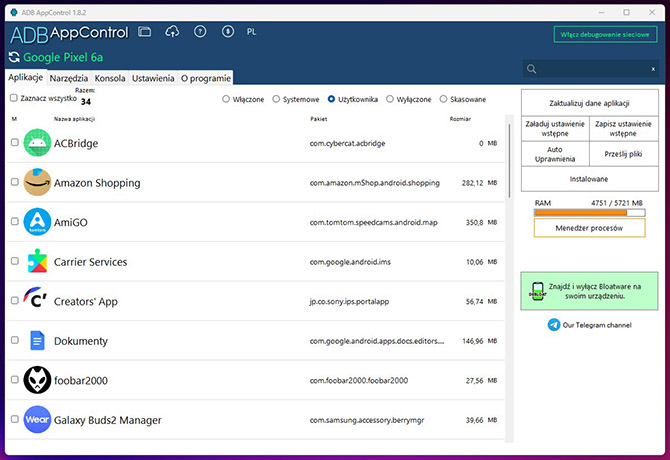The image size is (670, 460).
Task: Click the Znajdź i wyłącz Bloatware banner
Action: coord(589,291)
